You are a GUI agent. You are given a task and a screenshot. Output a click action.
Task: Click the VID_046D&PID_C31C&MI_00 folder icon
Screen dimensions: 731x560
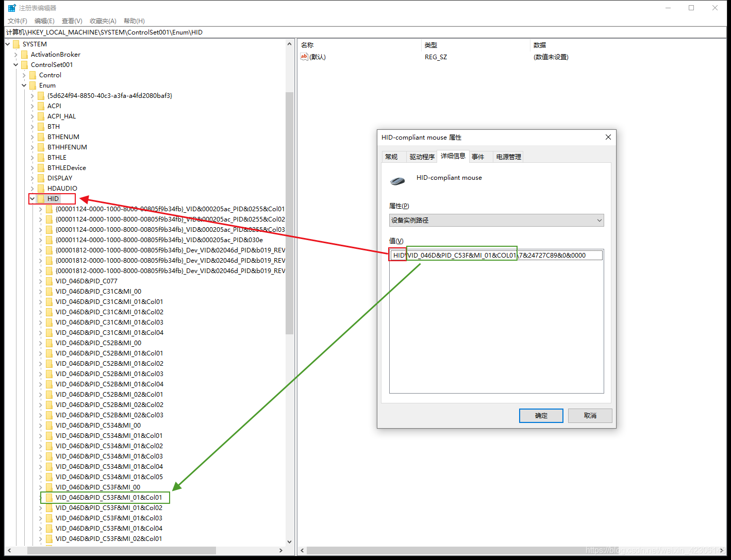49,292
